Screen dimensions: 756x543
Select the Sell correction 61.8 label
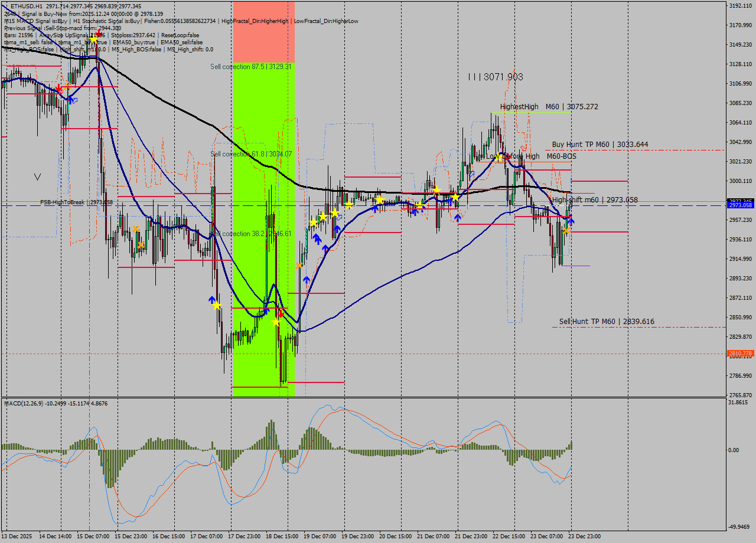click(x=251, y=154)
